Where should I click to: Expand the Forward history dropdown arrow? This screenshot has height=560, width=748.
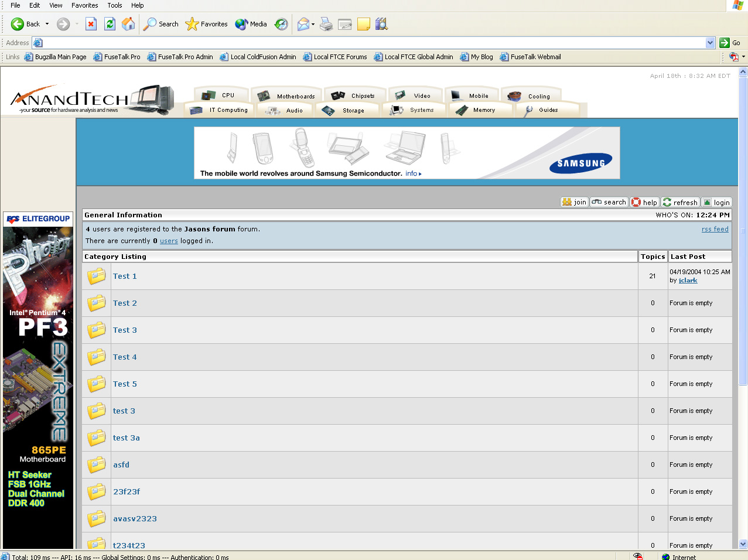point(77,24)
